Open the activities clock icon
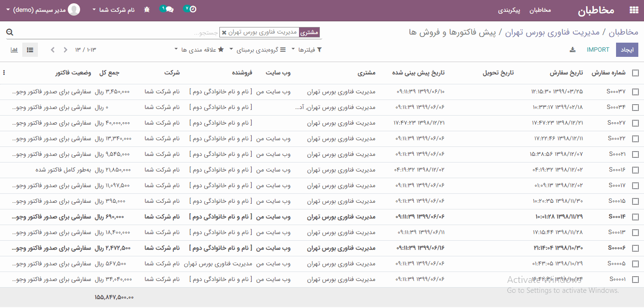 coord(192,9)
